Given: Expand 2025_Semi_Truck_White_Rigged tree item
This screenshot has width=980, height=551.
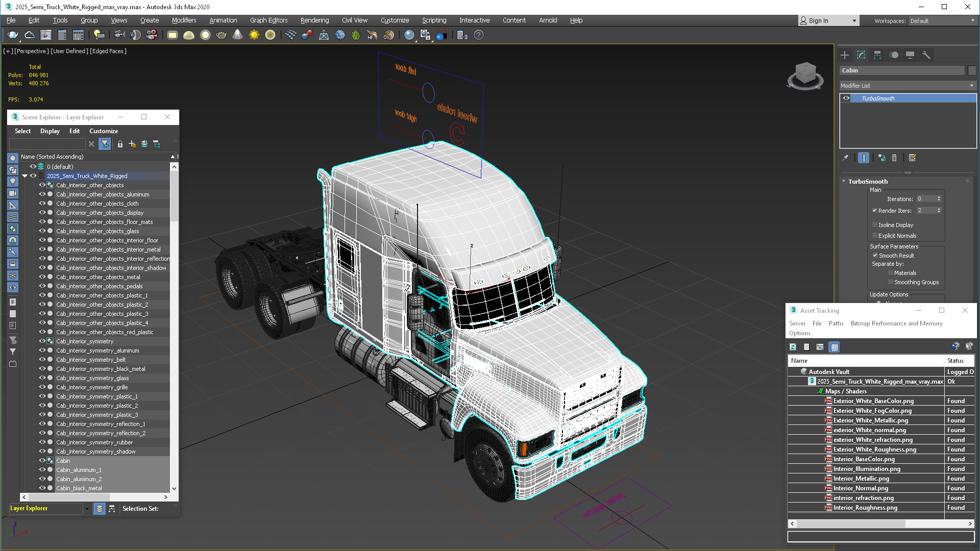Looking at the screenshot, I should click(25, 176).
